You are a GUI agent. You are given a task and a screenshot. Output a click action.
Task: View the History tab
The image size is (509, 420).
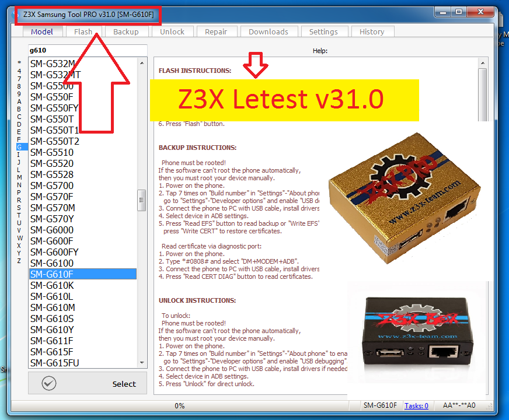pos(372,32)
